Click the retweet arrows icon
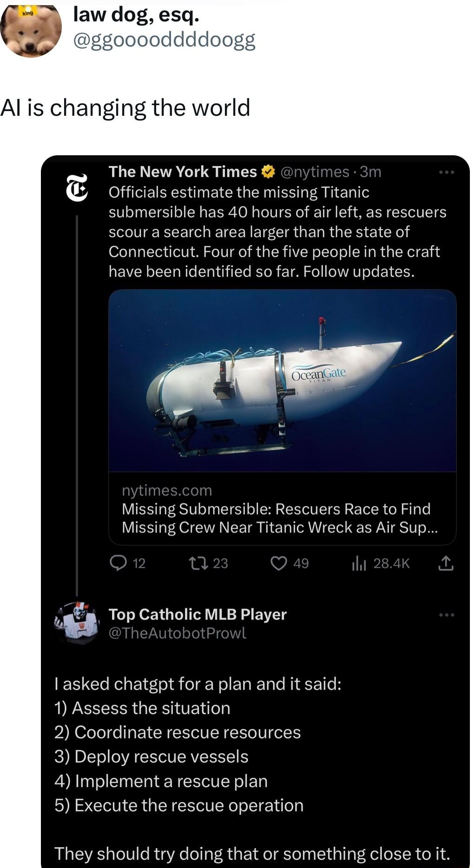Image resolution: width=475 pixels, height=868 pixels. [196, 563]
